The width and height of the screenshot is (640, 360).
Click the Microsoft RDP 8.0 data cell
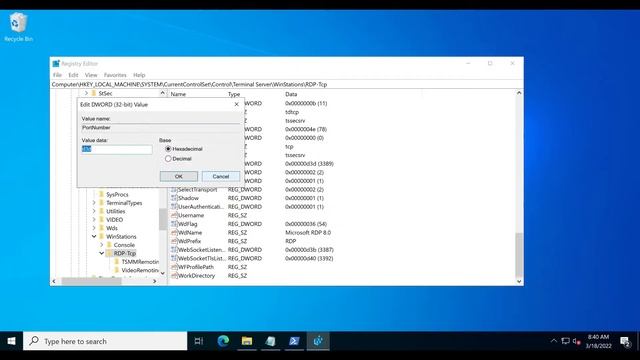[308, 233]
